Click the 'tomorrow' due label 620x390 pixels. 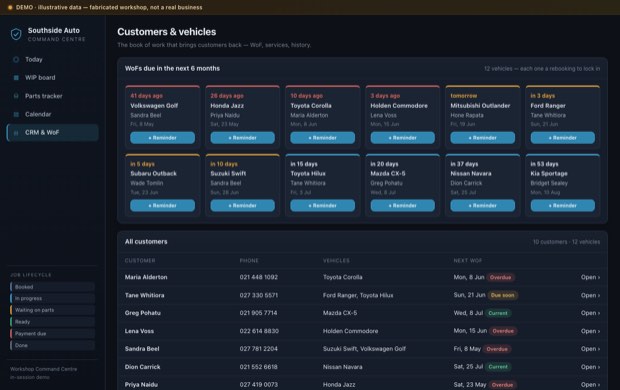pyautogui.click(x=463, y=96)
